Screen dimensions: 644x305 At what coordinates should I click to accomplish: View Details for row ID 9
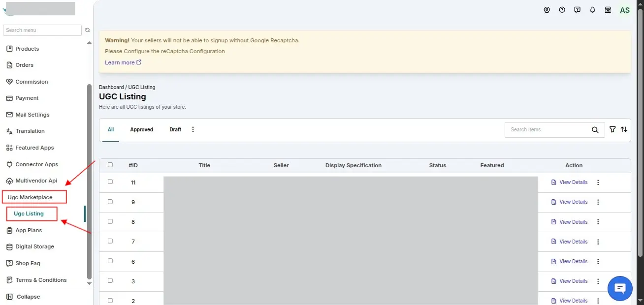[569, 202]
